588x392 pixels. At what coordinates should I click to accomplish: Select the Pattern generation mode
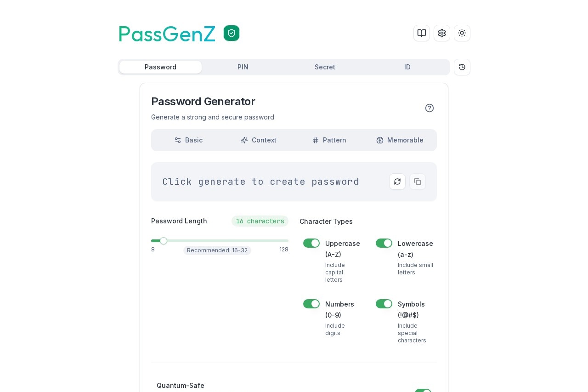tap(329, 140)
